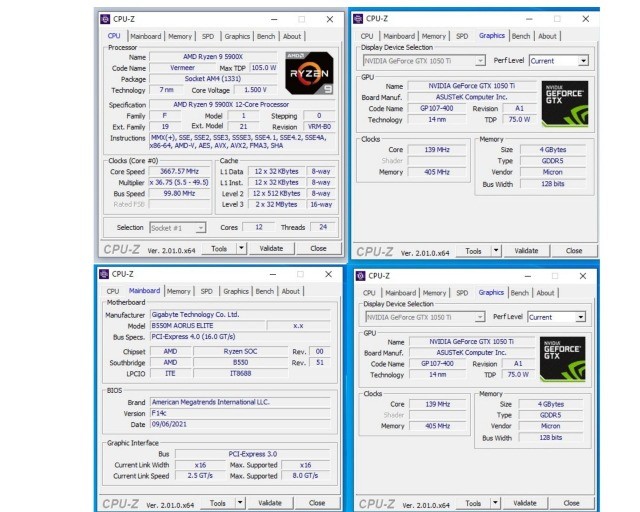Image resolution: width=640 pixels, height=512 pixels.
Task: Open the About tab in the CPU window
Action: pyautogui.click(x=292, y=36)
